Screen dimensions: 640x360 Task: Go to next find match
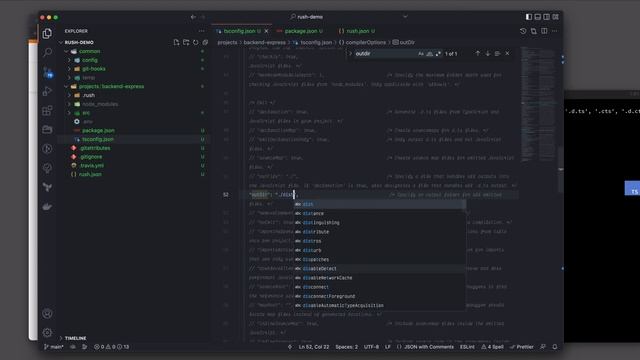(487, 53)
